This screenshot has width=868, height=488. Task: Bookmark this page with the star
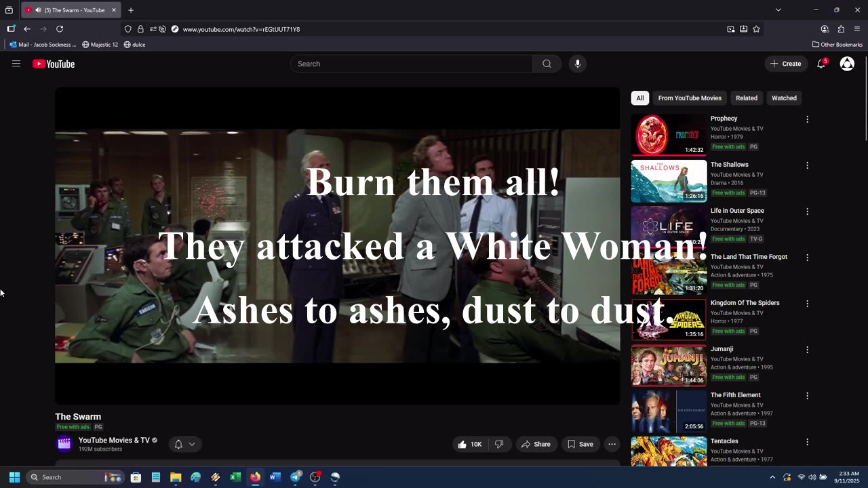[x=756, y=29]
